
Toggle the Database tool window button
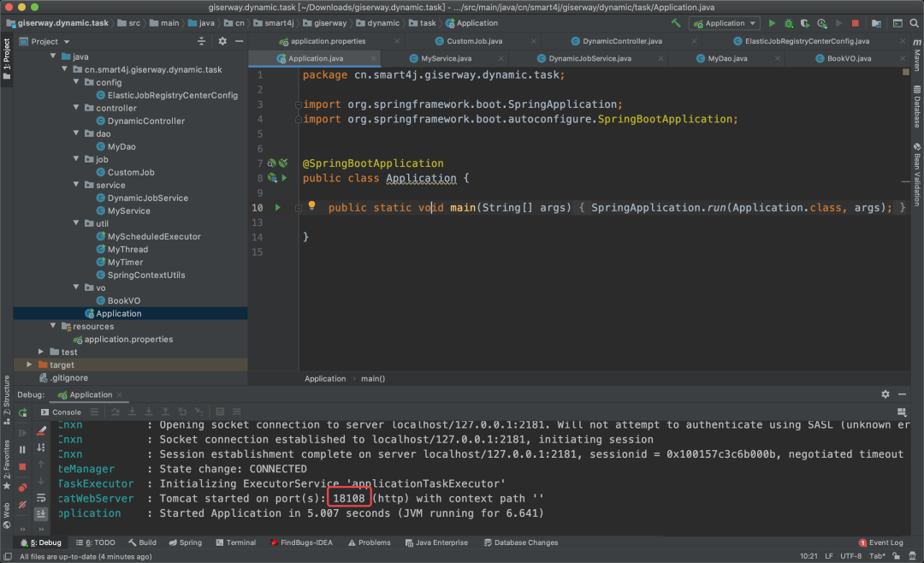[917, 107]
